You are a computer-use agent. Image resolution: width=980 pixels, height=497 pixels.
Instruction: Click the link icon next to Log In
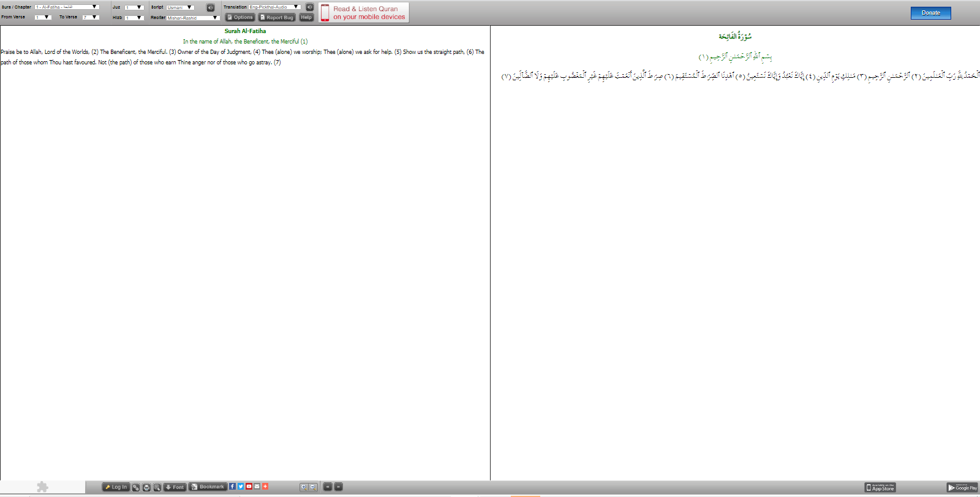pyautogui.click(x=136, y=487)
